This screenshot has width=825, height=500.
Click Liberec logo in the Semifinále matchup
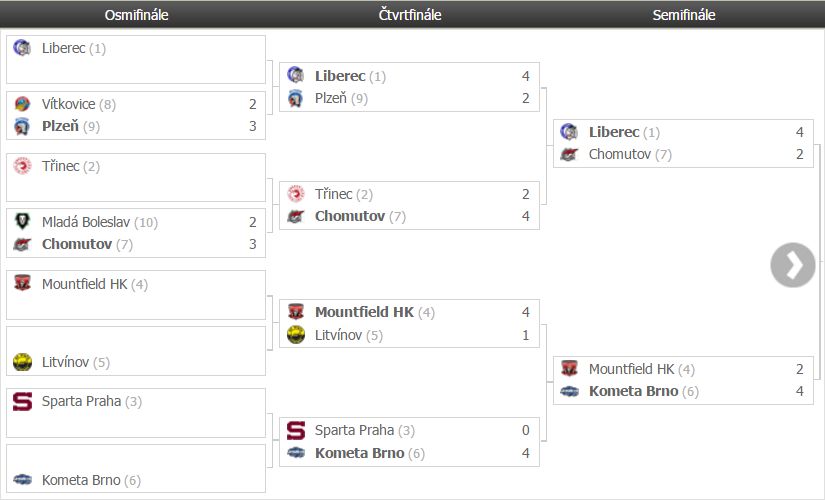click(569, 132)
